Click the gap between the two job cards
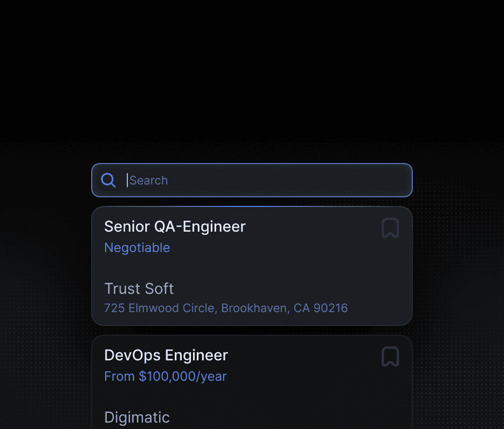 (x=252, y=330)
